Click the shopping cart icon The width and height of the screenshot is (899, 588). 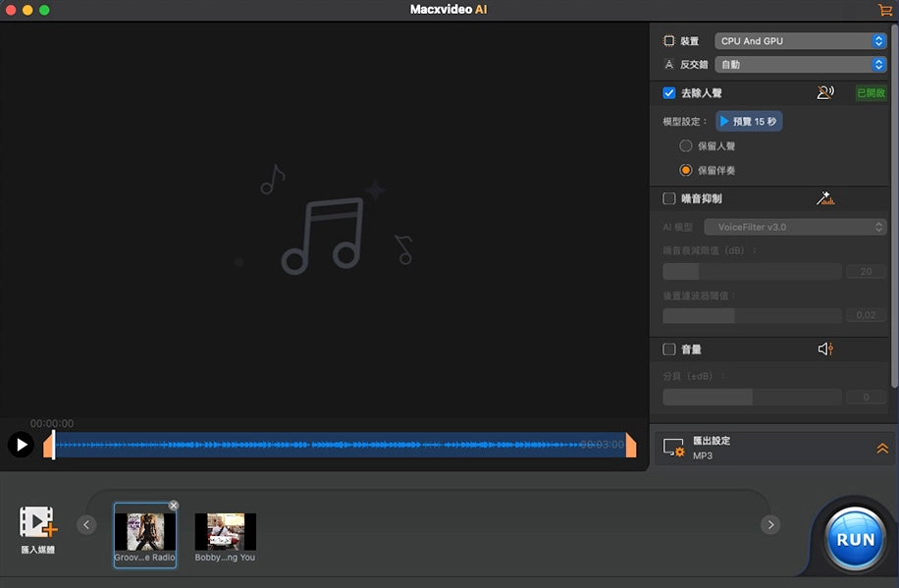884,10
